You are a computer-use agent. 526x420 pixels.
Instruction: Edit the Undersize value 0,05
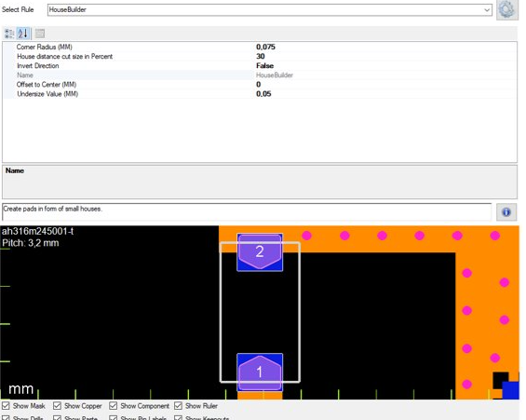[263, 94]
